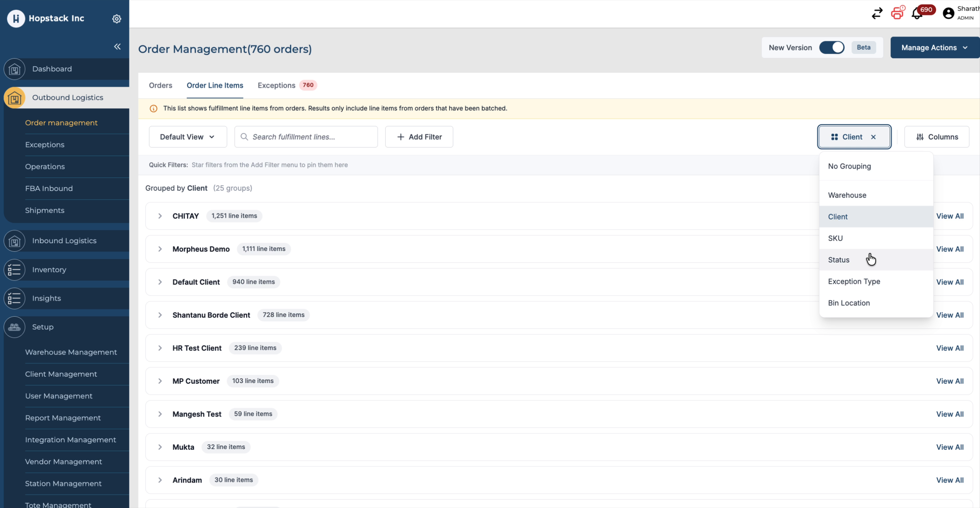Open Client Management under Setup
This screenshot has height=508, width=980.
point(61,374)
